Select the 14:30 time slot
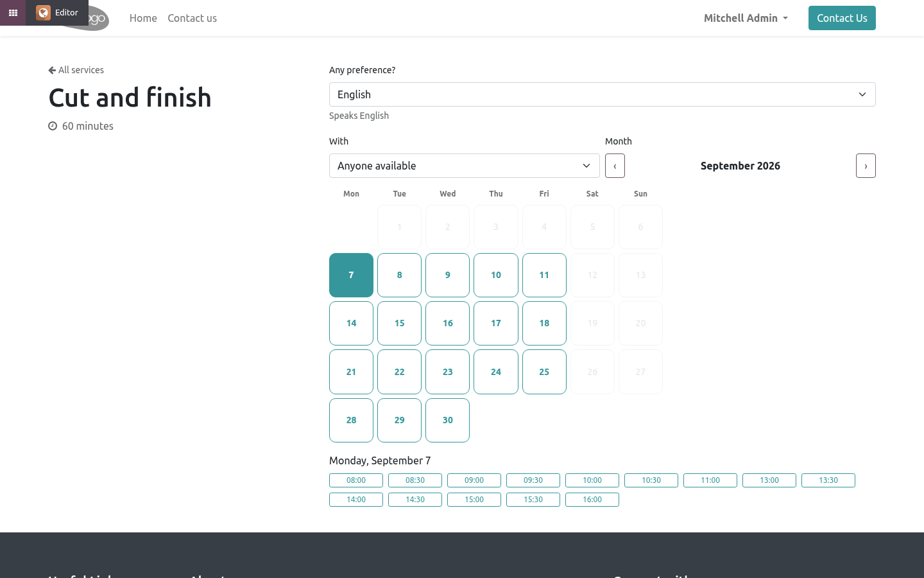The height and width of the screenshot is (578, 924). pos(415,500)
